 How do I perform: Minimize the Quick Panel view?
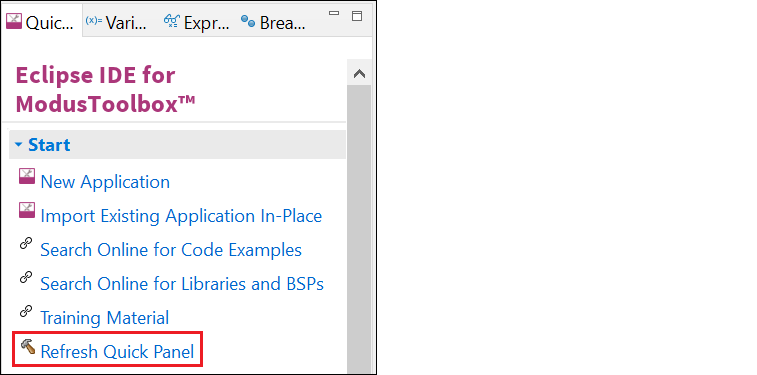(334, 14)
